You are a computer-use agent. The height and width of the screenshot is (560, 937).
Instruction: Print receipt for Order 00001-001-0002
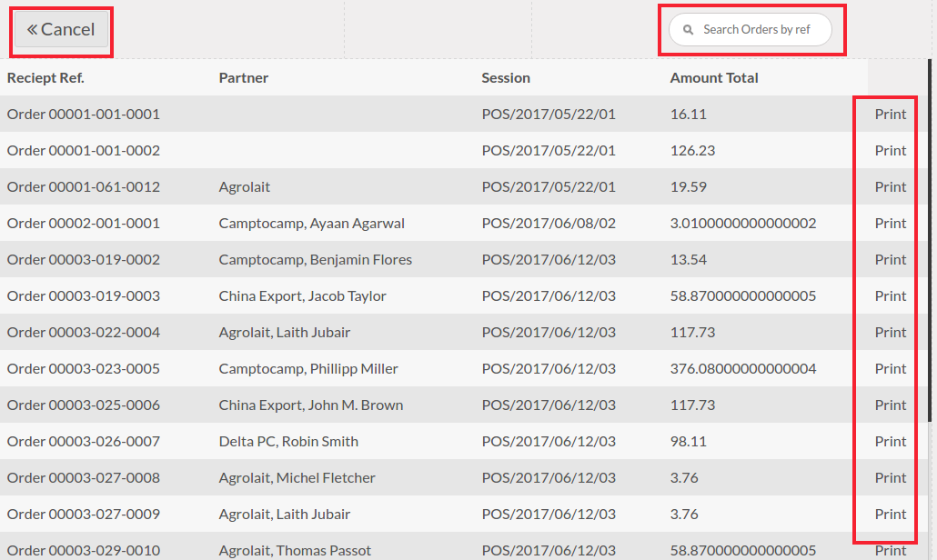pyautogui.click(x=891, y=151)
